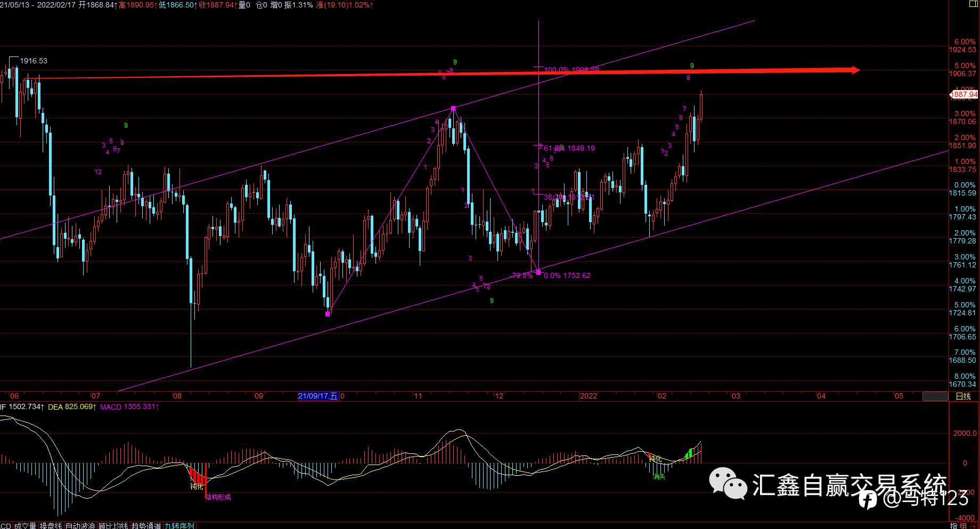Image resolution: width=980 pixels, height=529 pixels.
Task: Click the 1742.97 price axis label
Action: click(963, 289)
